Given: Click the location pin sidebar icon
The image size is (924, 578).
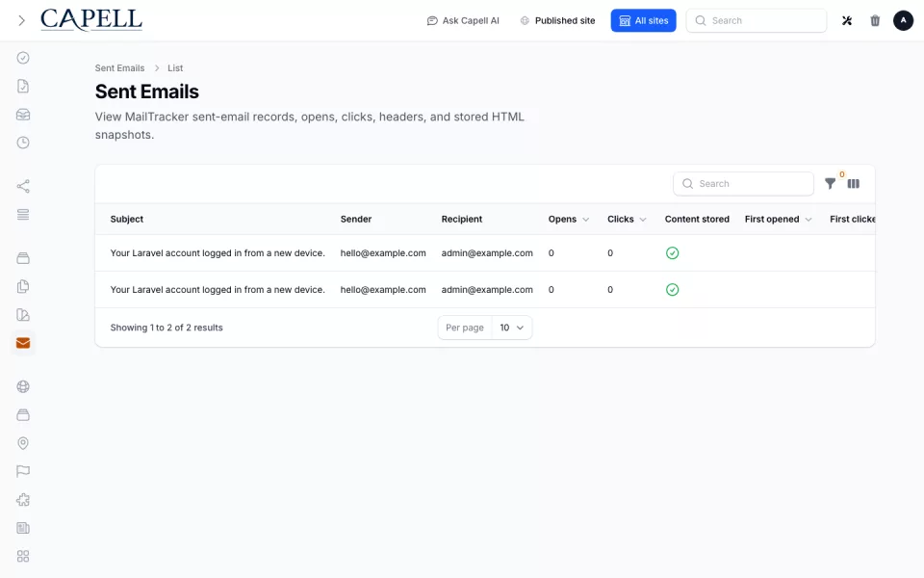Looking at the screenshot, I should click(23, 443).
